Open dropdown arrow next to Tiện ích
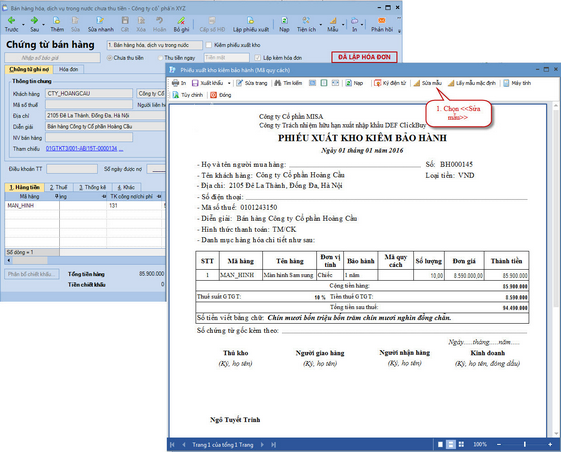 click(320, 24)
